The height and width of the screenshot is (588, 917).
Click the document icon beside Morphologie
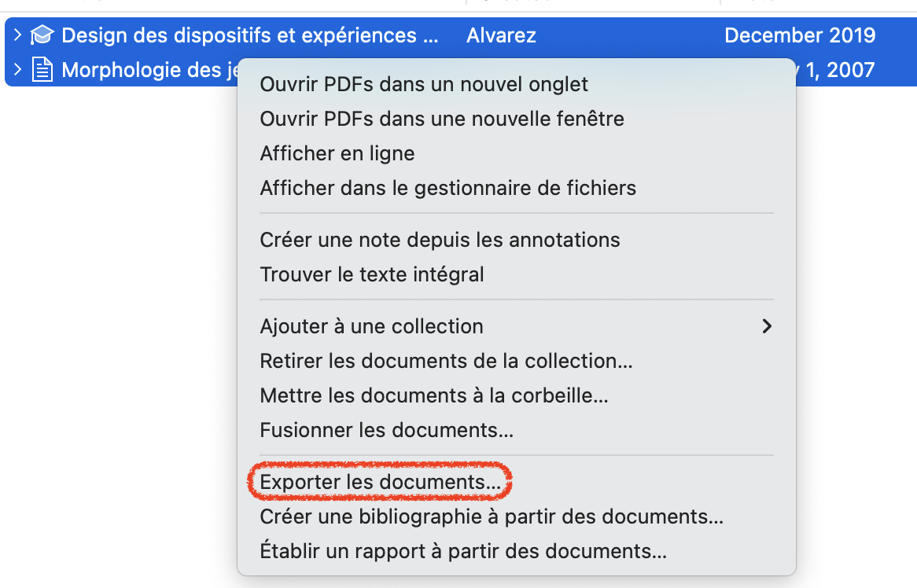(42, 70)
